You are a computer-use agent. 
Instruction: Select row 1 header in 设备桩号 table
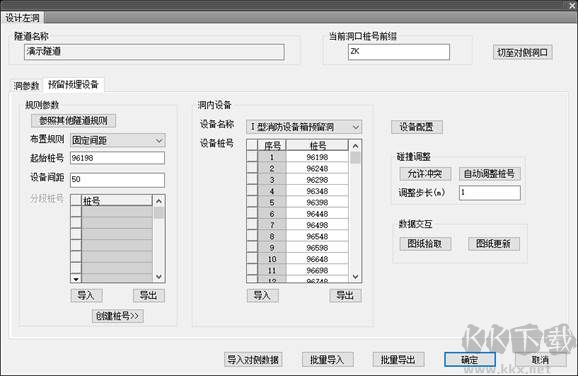click(252, 157)
